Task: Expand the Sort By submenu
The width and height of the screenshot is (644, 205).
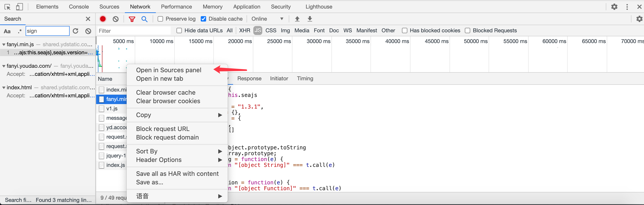Action: pos(177,151)
